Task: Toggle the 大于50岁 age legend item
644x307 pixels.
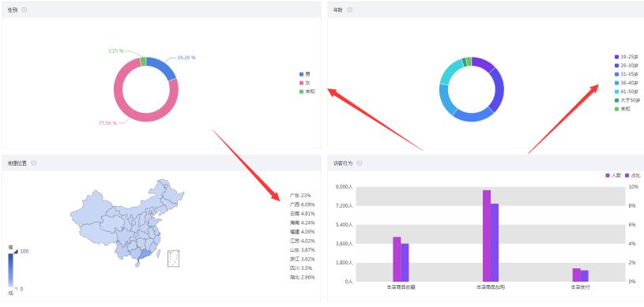Action: tap(627, 100)
